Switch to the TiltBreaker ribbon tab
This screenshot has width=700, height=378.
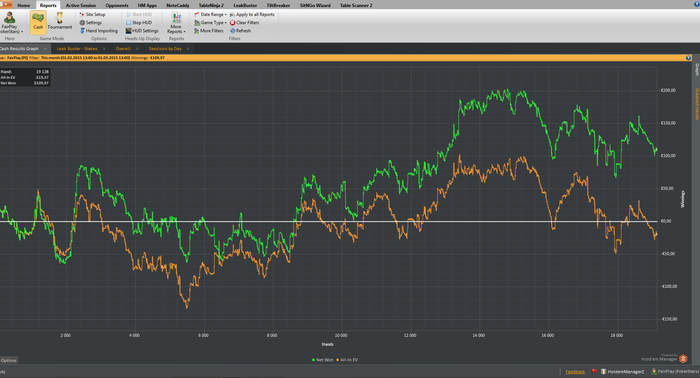278,5
